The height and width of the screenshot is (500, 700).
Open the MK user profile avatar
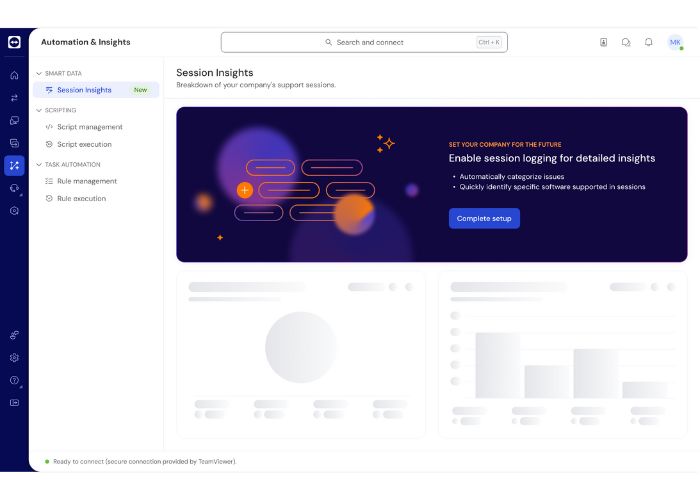(675, 42)
